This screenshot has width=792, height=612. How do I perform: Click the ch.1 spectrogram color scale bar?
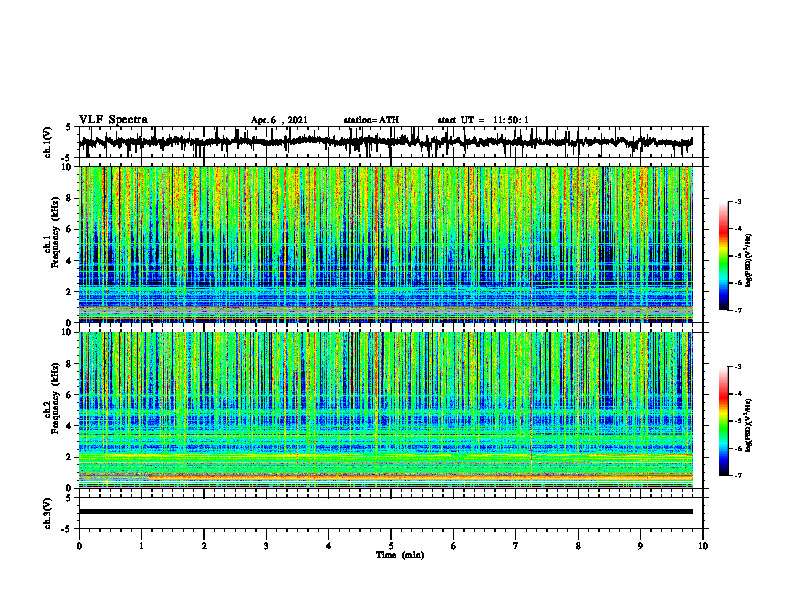pyautogui.click(x=723, y=256)
